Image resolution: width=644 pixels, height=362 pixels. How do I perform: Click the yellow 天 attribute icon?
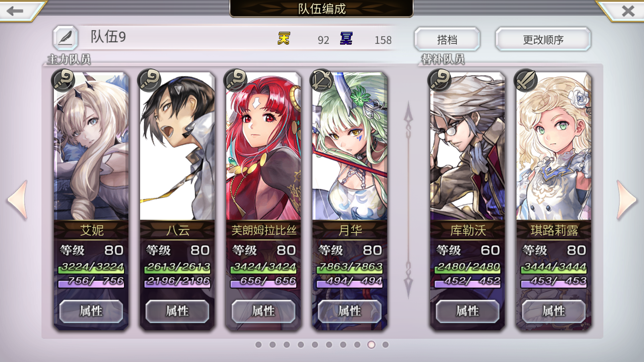(284, 39)
